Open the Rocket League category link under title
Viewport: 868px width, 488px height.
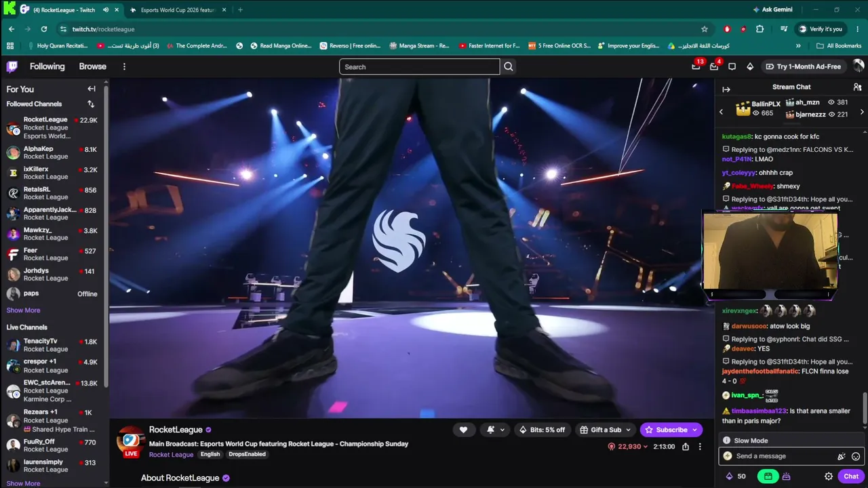tap(171, 455)
